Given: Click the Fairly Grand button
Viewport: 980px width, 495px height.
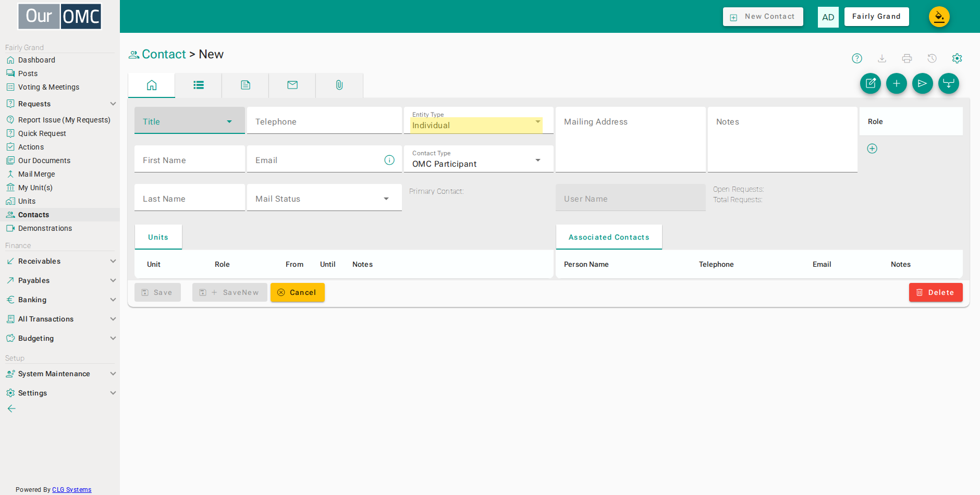Looking at the screenshot, I should [x=877, y=17].
